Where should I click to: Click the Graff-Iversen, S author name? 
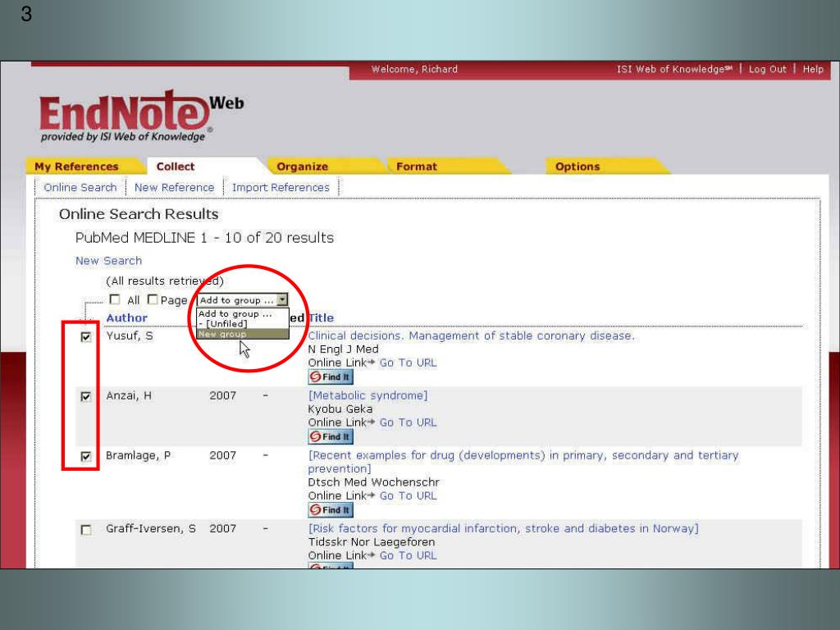pyautogui.click(x=151, y=529)
